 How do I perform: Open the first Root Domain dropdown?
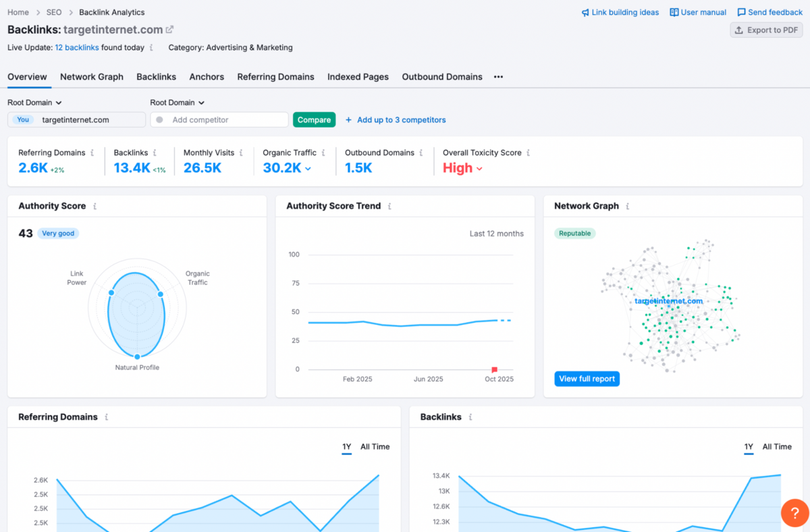[34, 103]
